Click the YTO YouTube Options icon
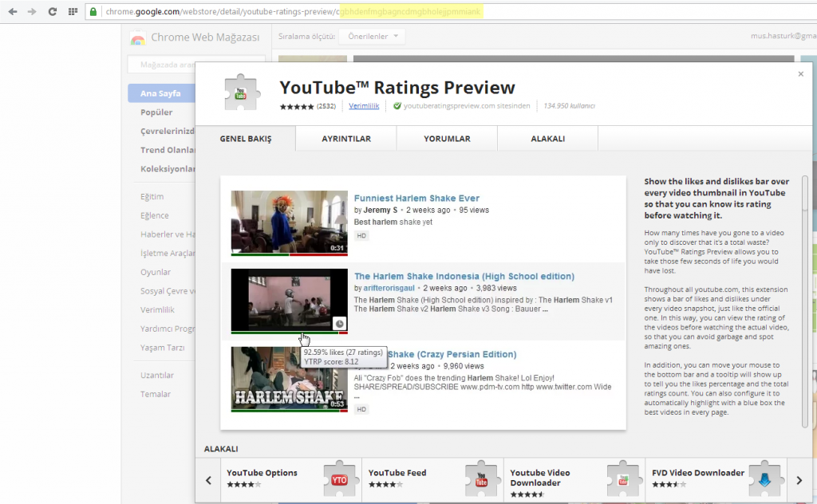 pos(339,479)
